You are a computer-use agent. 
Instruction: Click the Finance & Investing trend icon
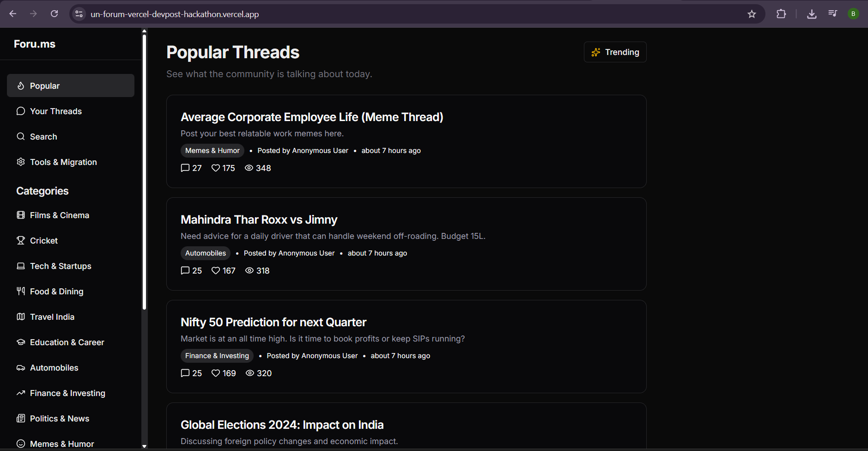[21, 393]
